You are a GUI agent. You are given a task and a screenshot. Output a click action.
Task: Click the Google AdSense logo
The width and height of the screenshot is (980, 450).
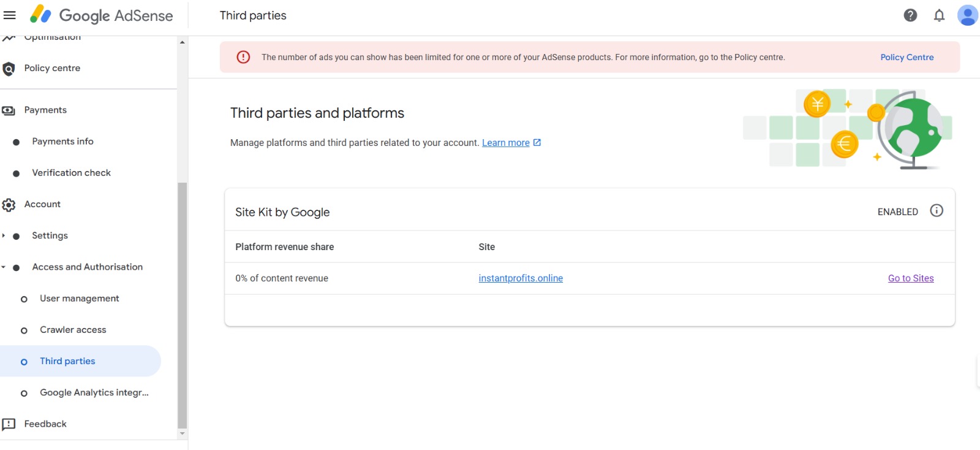point(102,15)
